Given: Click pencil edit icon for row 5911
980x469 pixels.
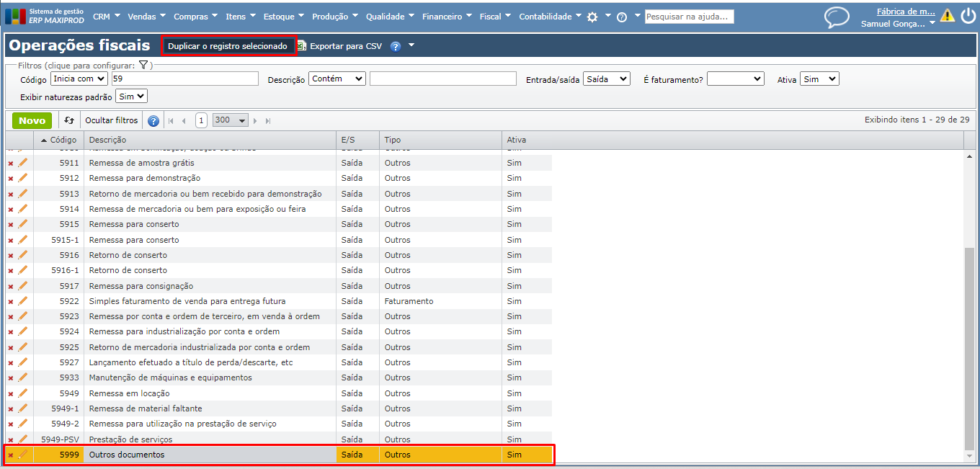Looking at the screenshot, I should pyautogui.click(x=23, y=163).
